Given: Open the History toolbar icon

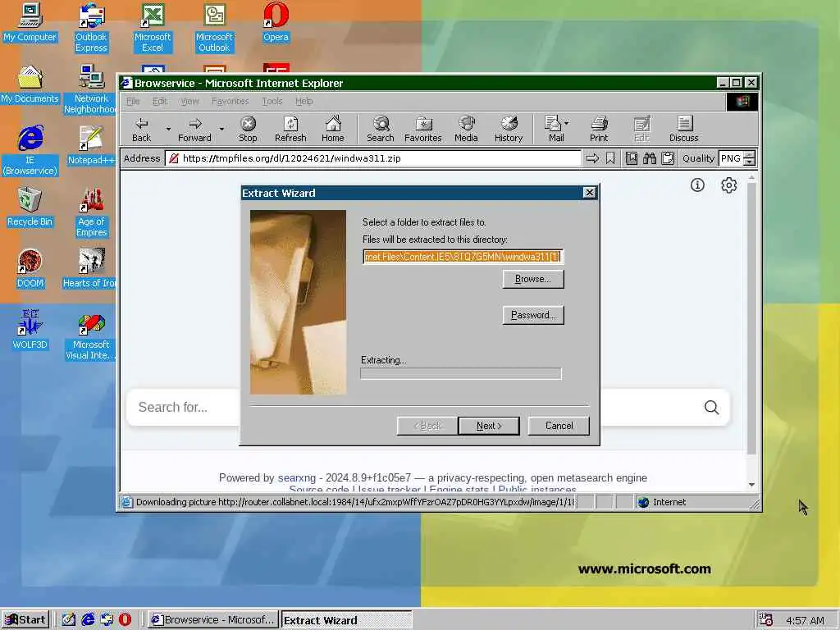Looking at the screenshot, I should [509, 130].
